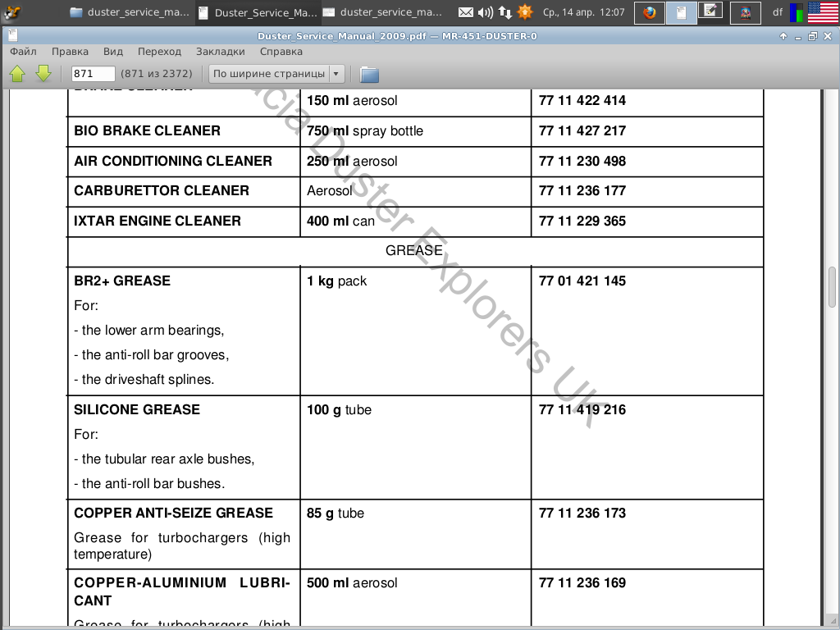The image size is (840, 630).
Task: Click the orange sun tray icon
Action: point(525,11)
